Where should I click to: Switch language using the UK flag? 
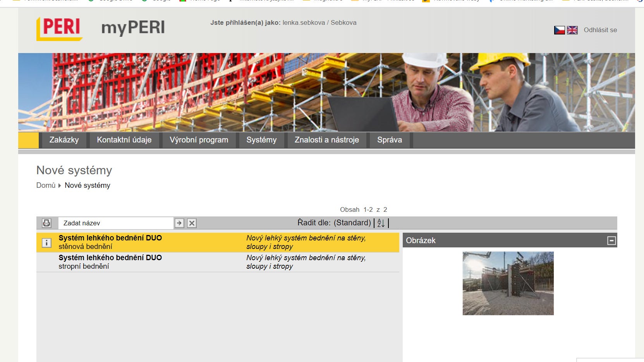[572, 30]
